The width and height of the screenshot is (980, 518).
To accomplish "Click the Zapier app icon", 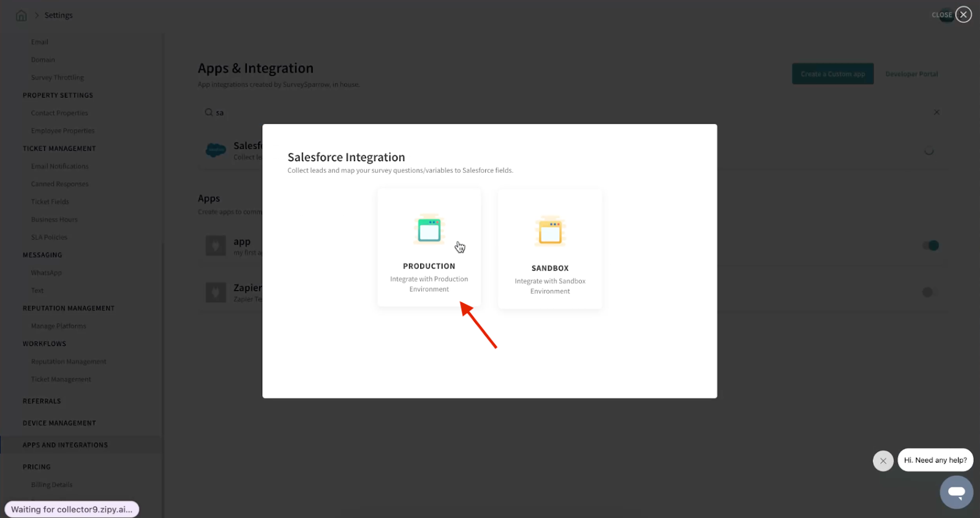I will 216,292.
